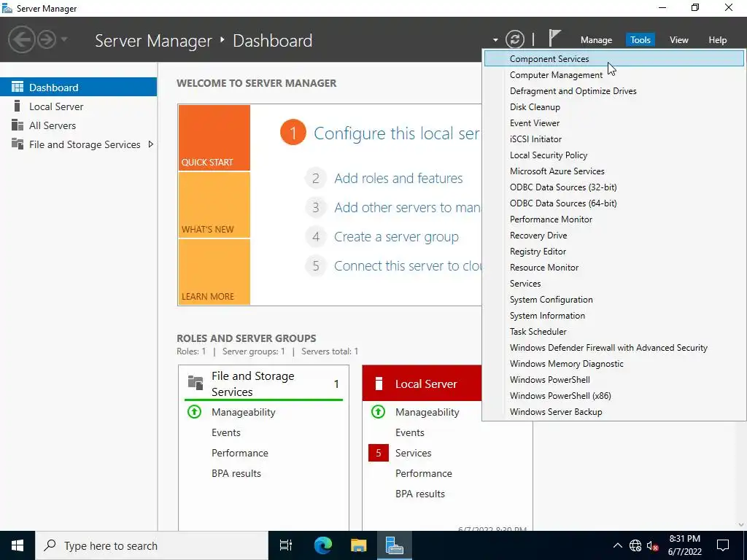Click BPA results in File and Storage tile
747x560 pixels.
coord(236,473)
